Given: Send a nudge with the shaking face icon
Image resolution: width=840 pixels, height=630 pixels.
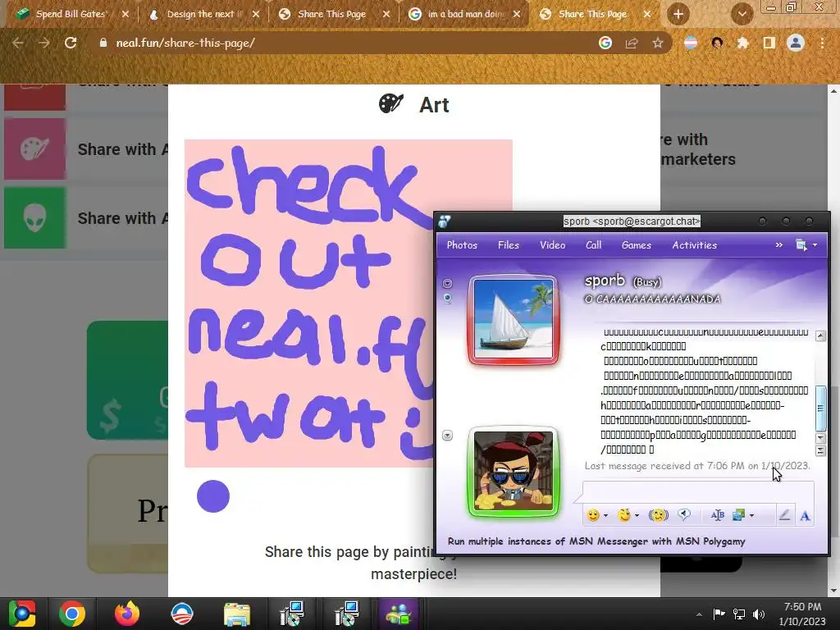Looking at the screenshot, I should [659, 515].
